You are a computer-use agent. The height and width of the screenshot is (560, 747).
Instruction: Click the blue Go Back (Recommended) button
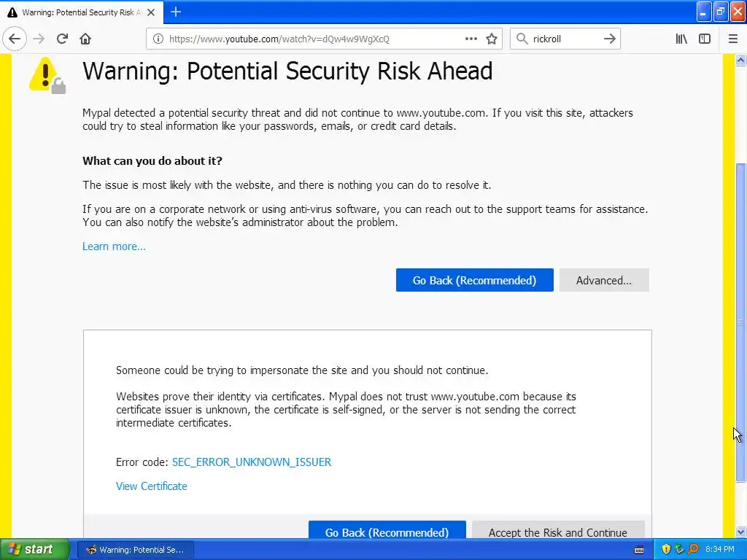474,280
